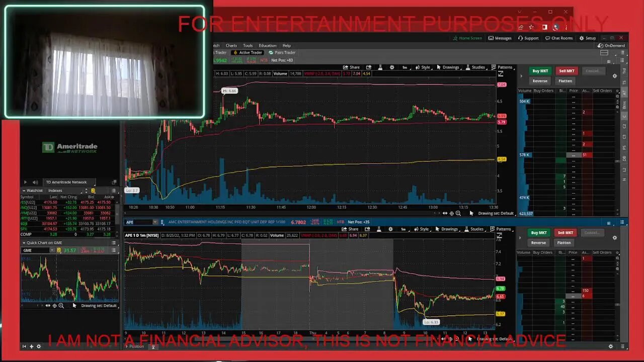Open sidebar settings gear at bottom left

click(39, 346)
